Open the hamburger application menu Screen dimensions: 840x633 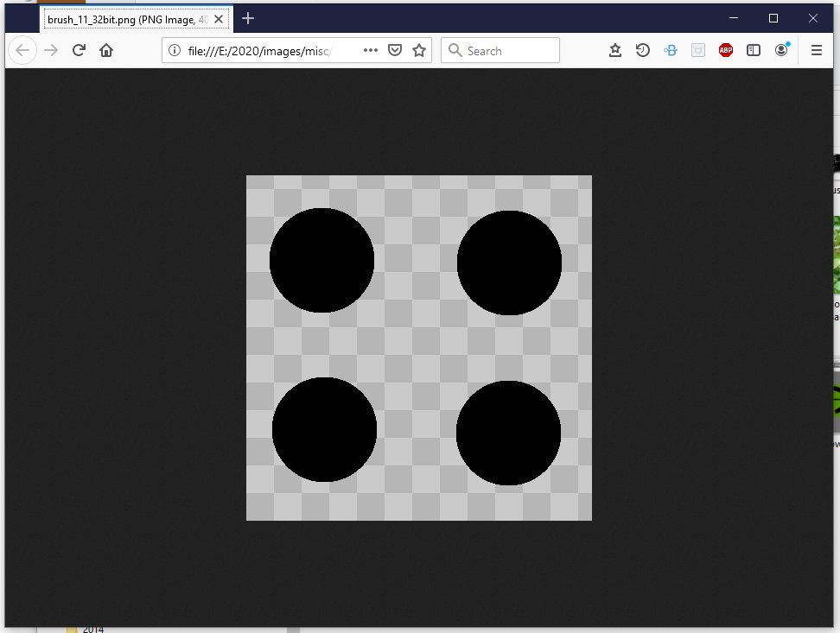(x=816, y=50)
